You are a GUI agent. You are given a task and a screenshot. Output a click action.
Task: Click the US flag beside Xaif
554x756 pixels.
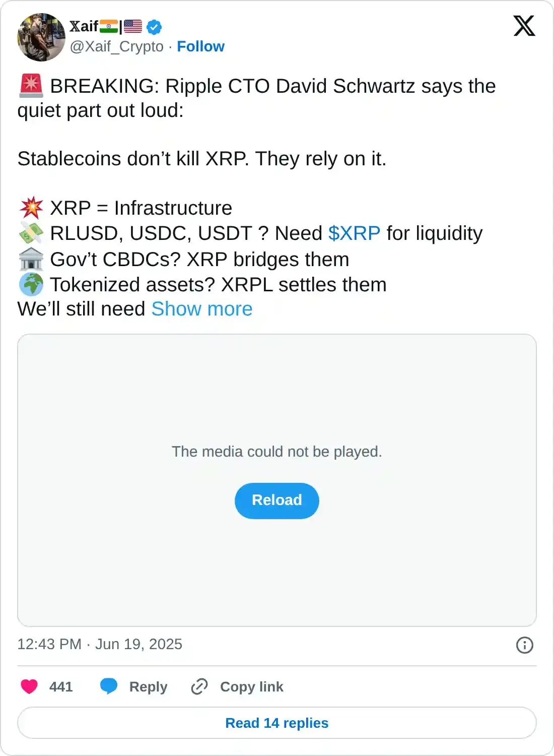[x=133, y=26]
